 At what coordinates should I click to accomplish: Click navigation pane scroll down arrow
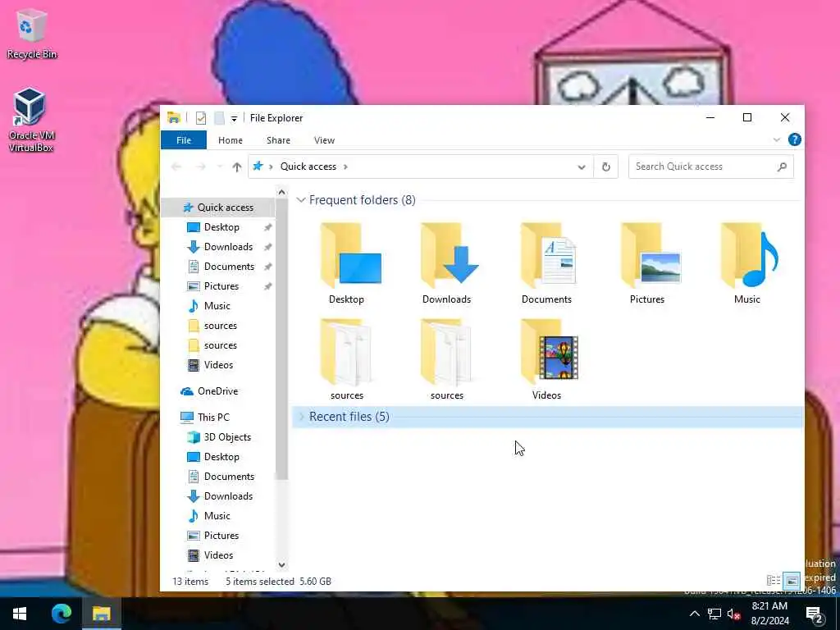pos(282,564)
